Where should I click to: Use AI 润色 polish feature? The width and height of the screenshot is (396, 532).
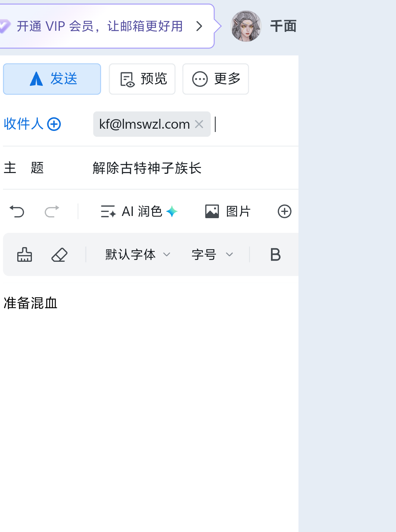pos(139,211)
